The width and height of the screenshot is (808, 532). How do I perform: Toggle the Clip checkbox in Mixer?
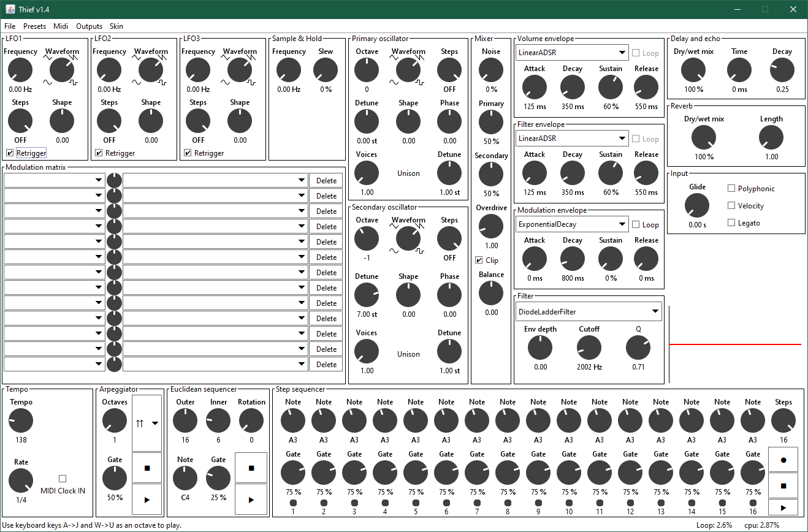(x=479, y=260)
